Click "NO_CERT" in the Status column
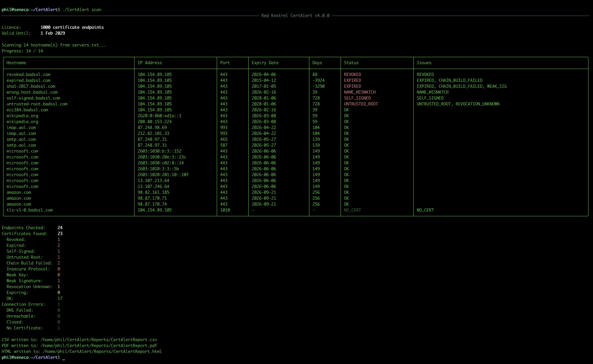593x364 pixels. click(x=353, y=210)
